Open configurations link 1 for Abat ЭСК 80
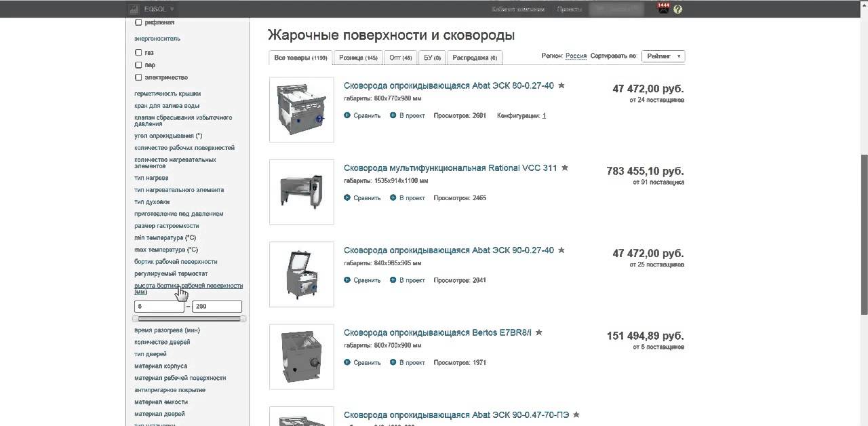Viewport: 868px width, 426px height. [x=544, y=116]
